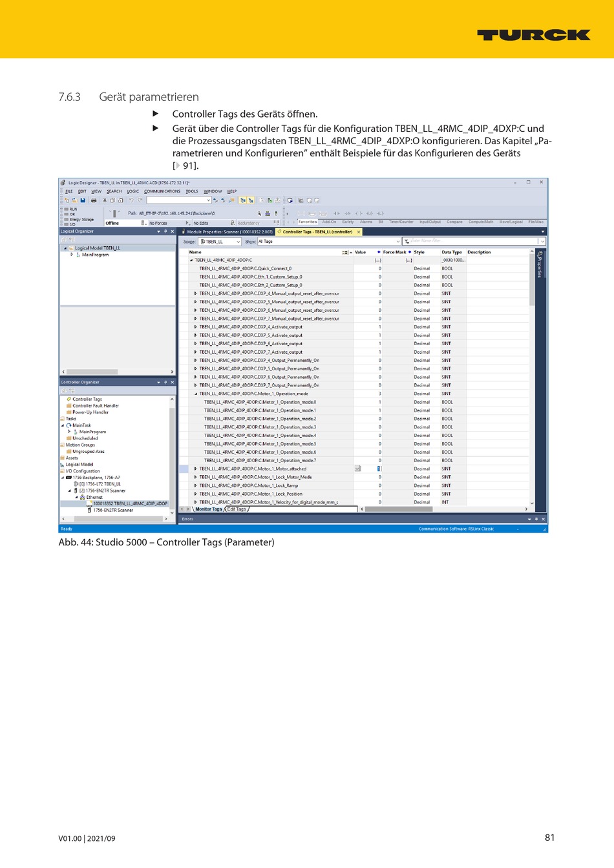Open the COMMUNICATIONS menu
Viewport: 614px width, 868px height.
(162, 191)
